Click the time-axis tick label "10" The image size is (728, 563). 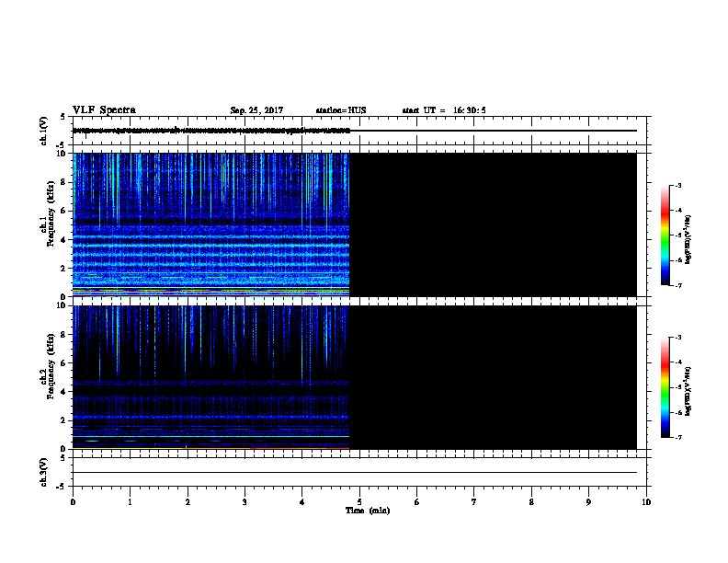point(646,502)
